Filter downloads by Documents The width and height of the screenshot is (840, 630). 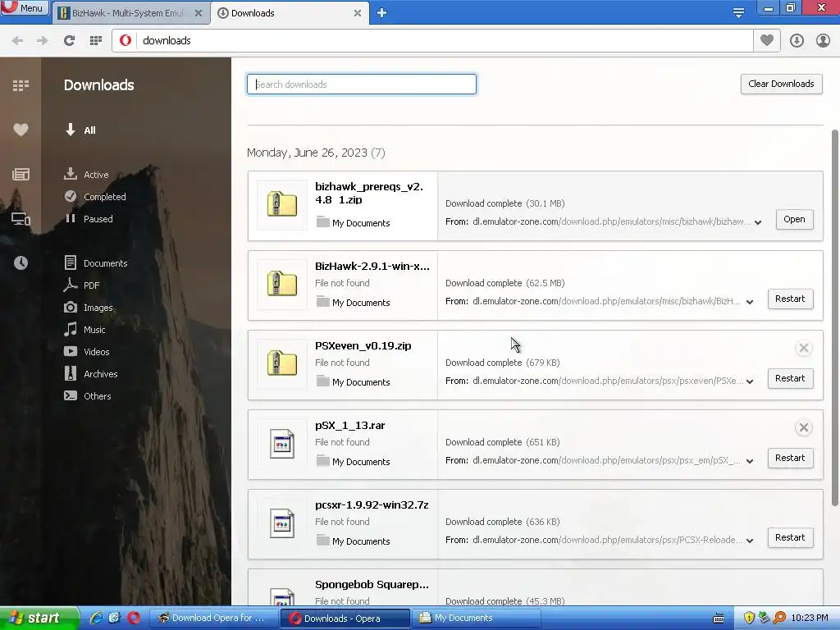[95, 263]
